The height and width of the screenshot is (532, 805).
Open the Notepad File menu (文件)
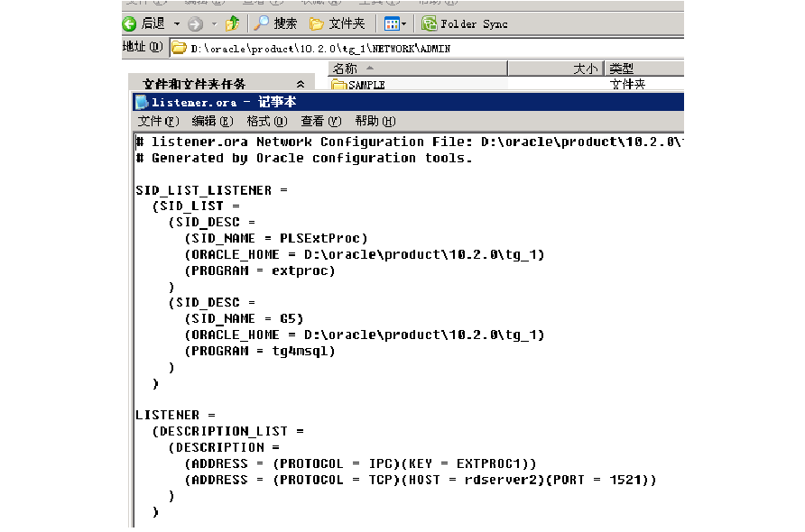click(158, 121)
